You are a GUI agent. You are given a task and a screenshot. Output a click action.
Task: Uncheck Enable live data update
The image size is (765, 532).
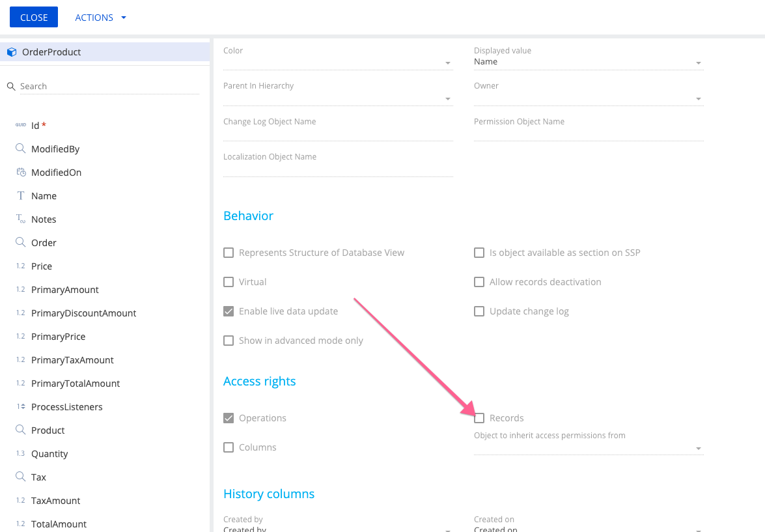pyautogui.click(x=229, y=311)
